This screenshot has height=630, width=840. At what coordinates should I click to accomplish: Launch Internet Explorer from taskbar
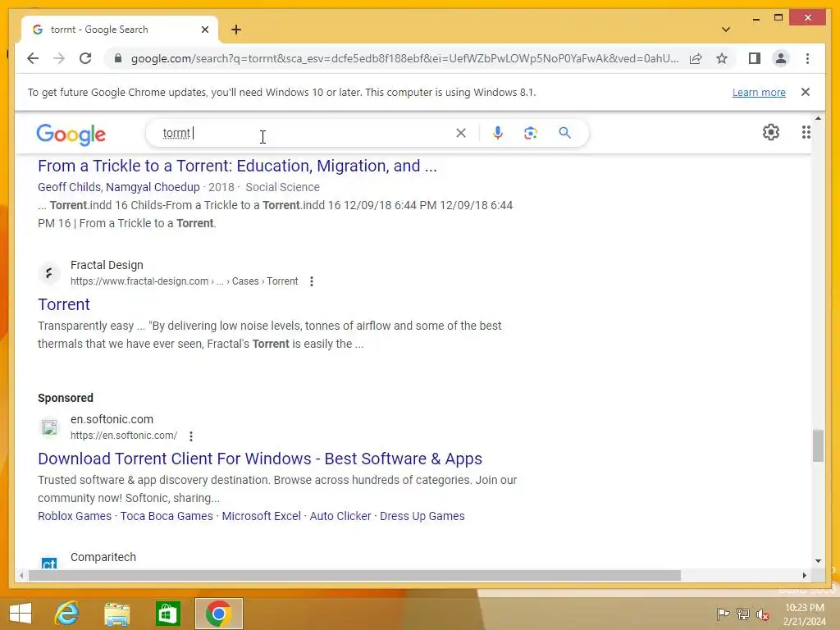tap(67, 614)
